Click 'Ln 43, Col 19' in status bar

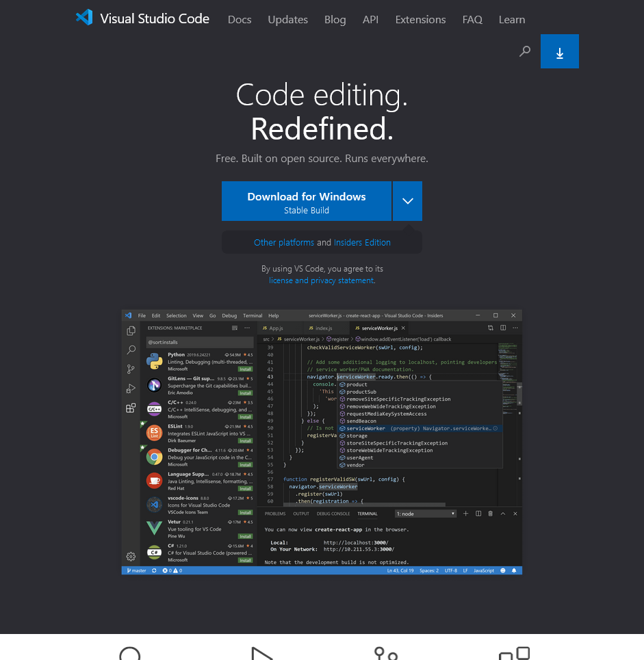pyautogui.click(x=400, y=571)
